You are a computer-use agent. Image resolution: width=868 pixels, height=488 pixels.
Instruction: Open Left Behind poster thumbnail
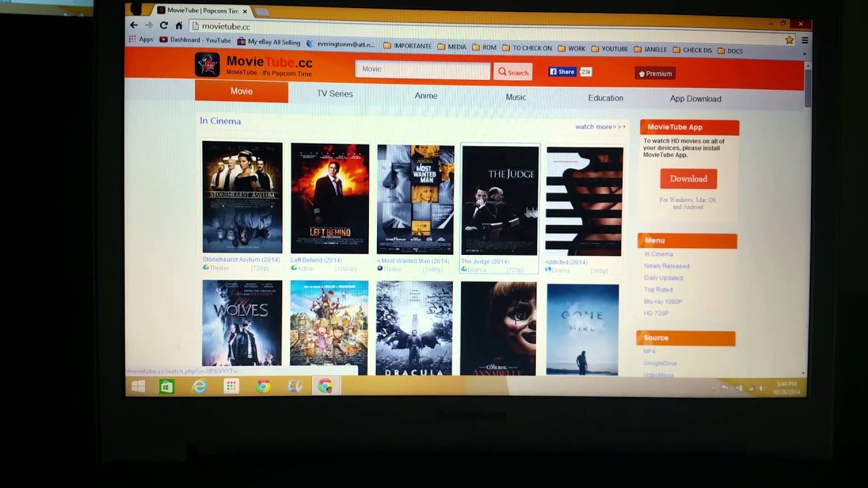[330, 198]
